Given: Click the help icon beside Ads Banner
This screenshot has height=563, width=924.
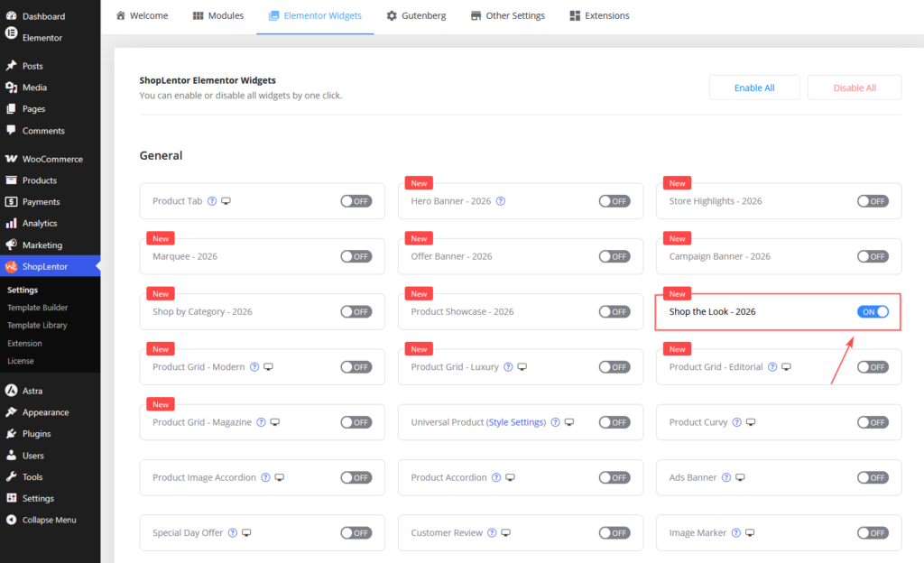Looking at the screenshot, I should 726,477.
